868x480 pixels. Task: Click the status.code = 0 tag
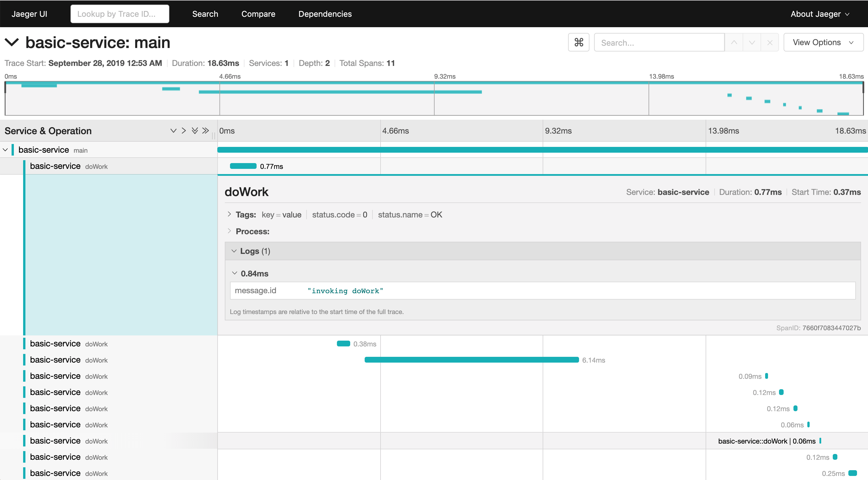point(339,215)
